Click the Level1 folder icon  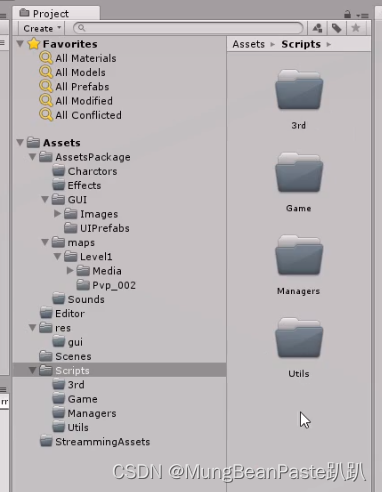point(70,256)
